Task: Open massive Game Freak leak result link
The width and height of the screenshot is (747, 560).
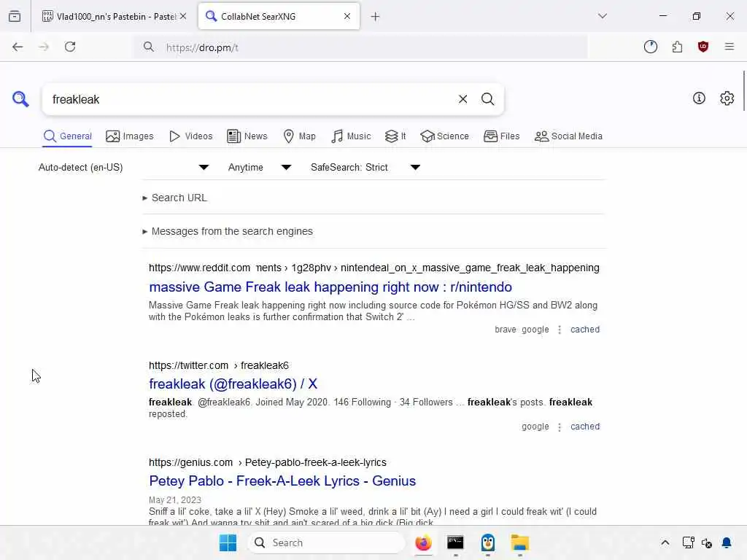Action: (x=330, y=287)
